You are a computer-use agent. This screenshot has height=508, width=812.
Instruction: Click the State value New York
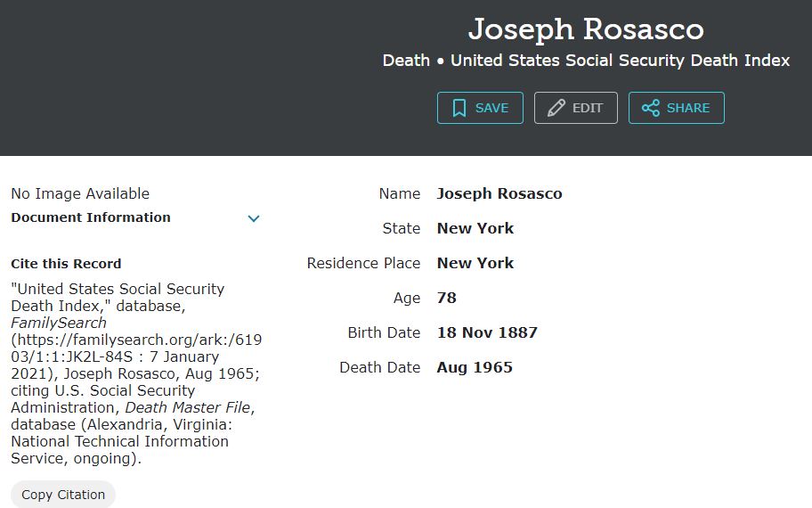click(475, 228)
